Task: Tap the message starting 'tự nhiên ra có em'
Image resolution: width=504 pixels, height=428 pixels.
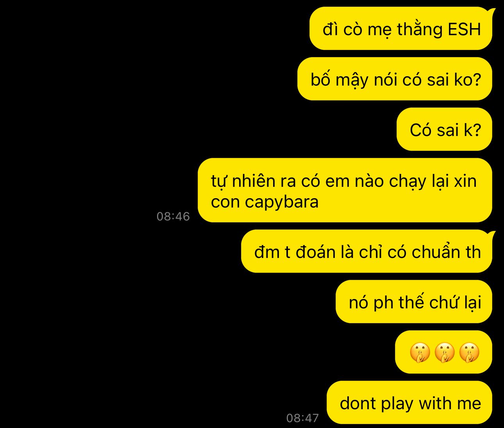Action: coord(345,190)
